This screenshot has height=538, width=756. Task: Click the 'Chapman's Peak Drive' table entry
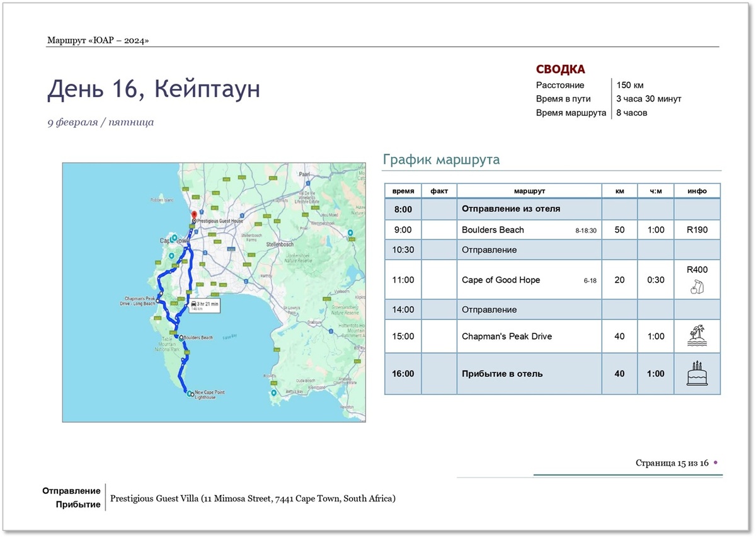[507, 336]
